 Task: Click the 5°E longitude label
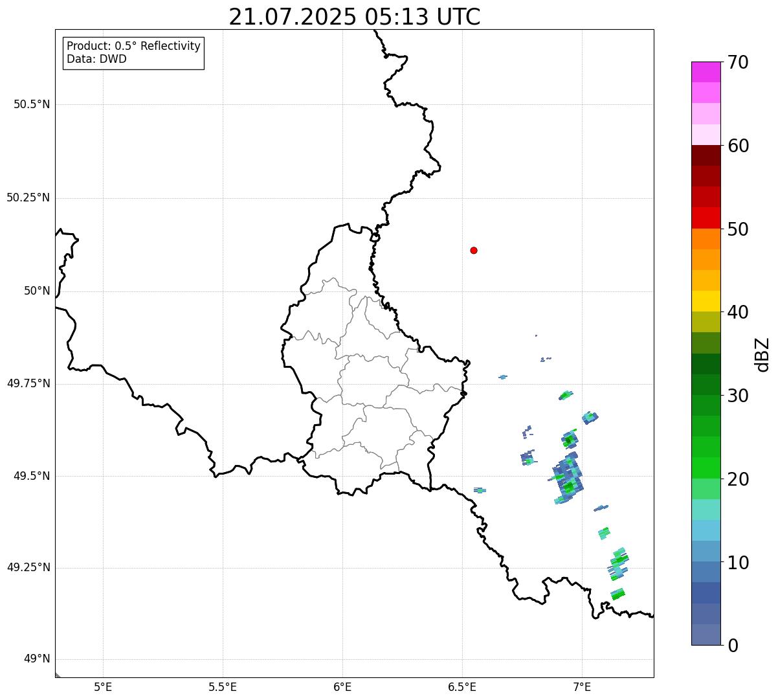tap(103, 687)
